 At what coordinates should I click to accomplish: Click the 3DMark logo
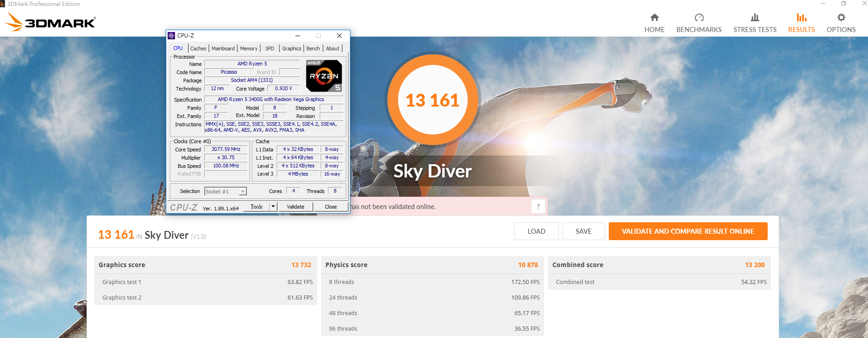pos(50,21)
